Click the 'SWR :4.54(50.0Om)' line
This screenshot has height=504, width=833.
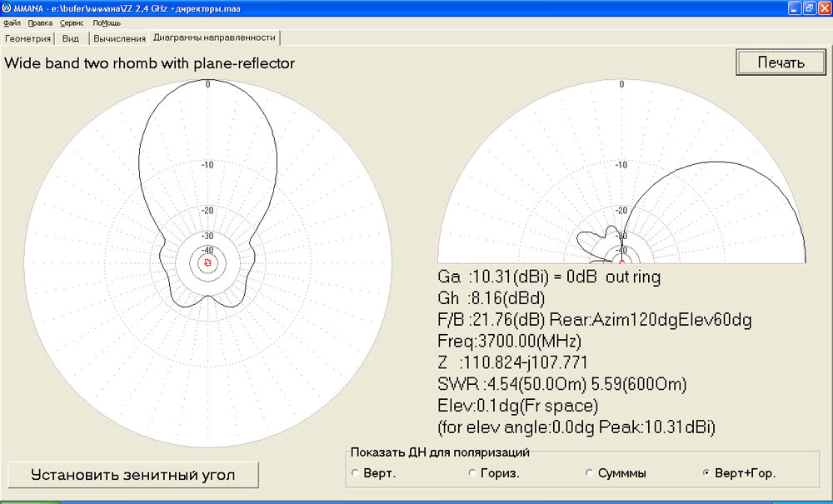tap(562, 384)
